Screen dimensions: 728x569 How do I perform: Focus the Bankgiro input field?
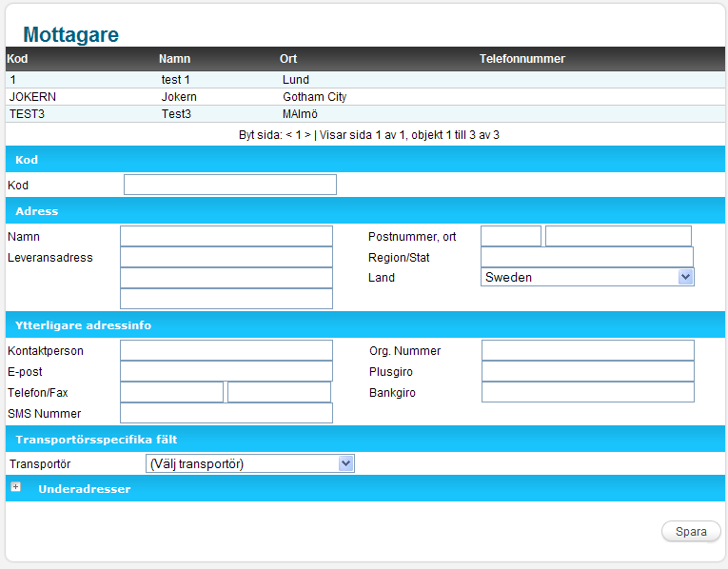588,392
